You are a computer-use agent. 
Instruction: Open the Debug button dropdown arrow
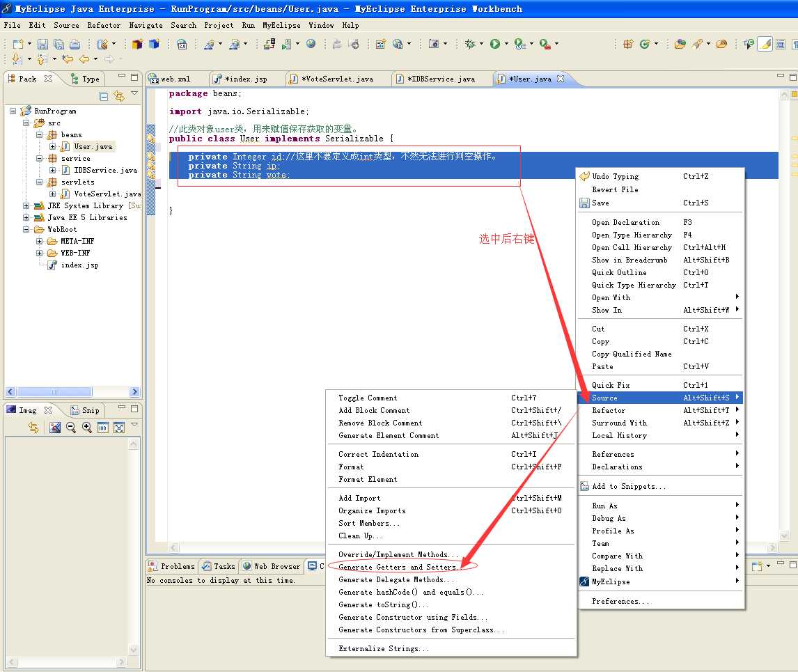481,45
